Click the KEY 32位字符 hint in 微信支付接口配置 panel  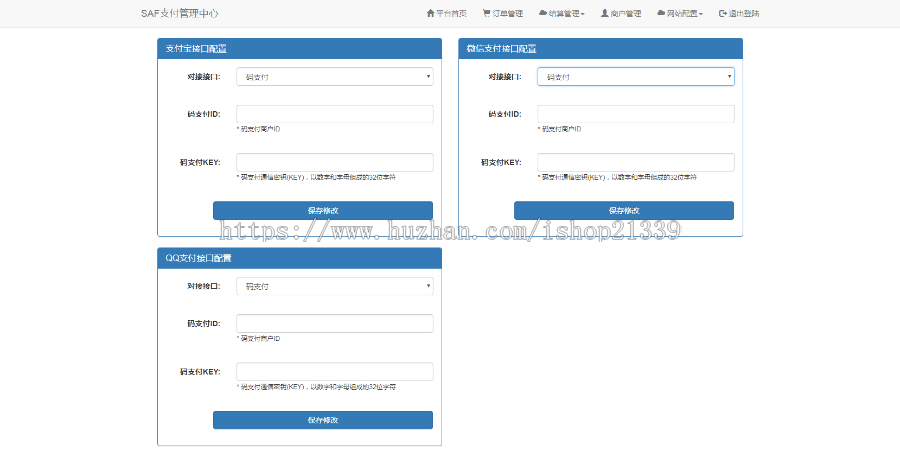point(617,177)
